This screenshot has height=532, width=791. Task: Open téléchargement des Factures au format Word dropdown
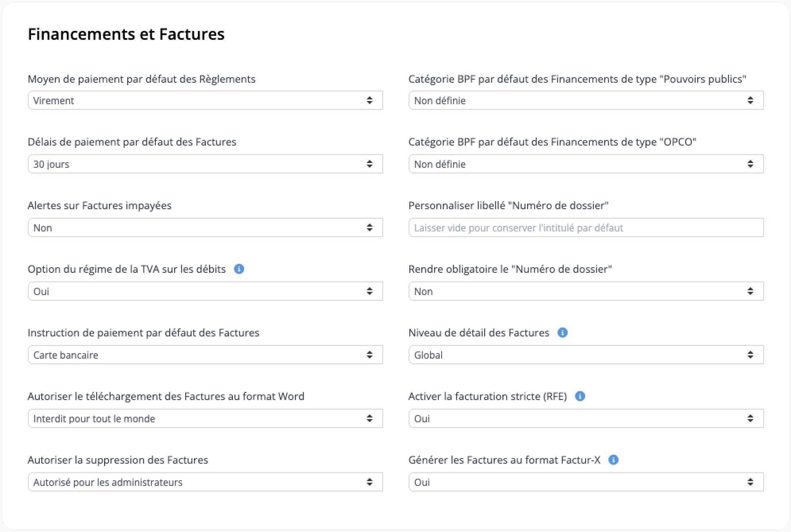pyautogui.click(x=205, y=418)
